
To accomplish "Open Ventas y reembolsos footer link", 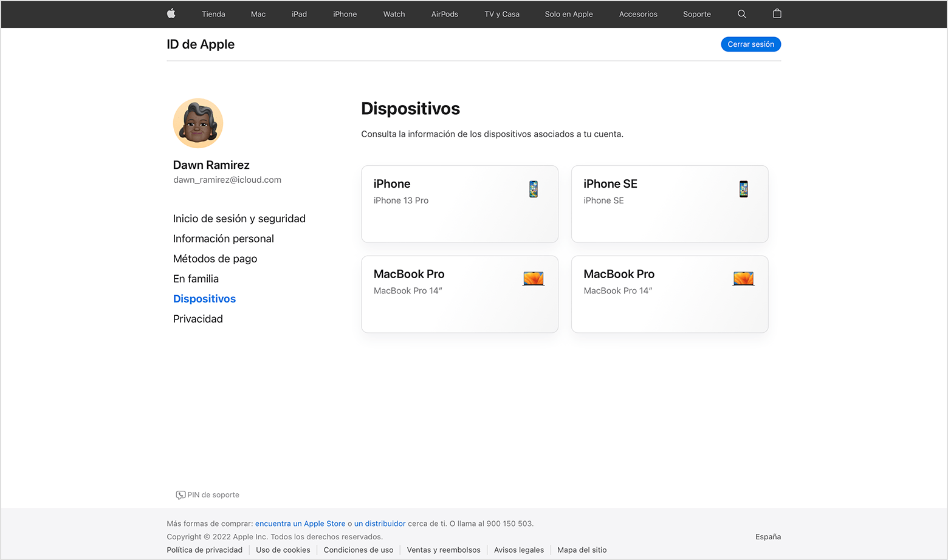I will pyautogui.click(x=444, y=550).
